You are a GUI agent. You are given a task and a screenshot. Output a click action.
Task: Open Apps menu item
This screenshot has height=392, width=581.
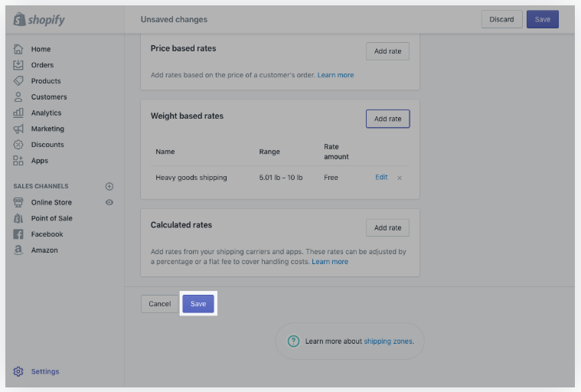pyautogui.click(x=40, y=161)
